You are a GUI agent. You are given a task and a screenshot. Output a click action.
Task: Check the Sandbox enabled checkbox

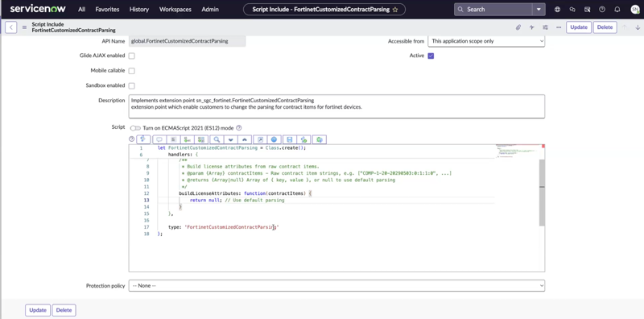(132, 86)
